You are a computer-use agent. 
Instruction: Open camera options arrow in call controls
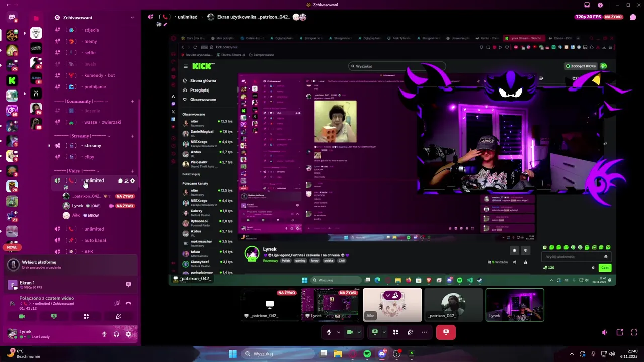[x=359, y=332]
